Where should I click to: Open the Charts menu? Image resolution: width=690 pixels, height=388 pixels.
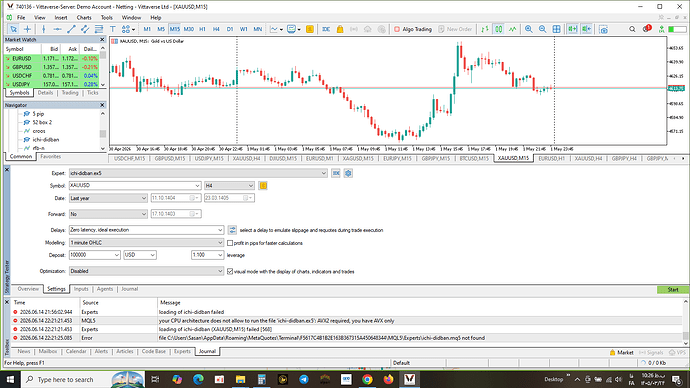pyautogui.click(x=84, y=18)
